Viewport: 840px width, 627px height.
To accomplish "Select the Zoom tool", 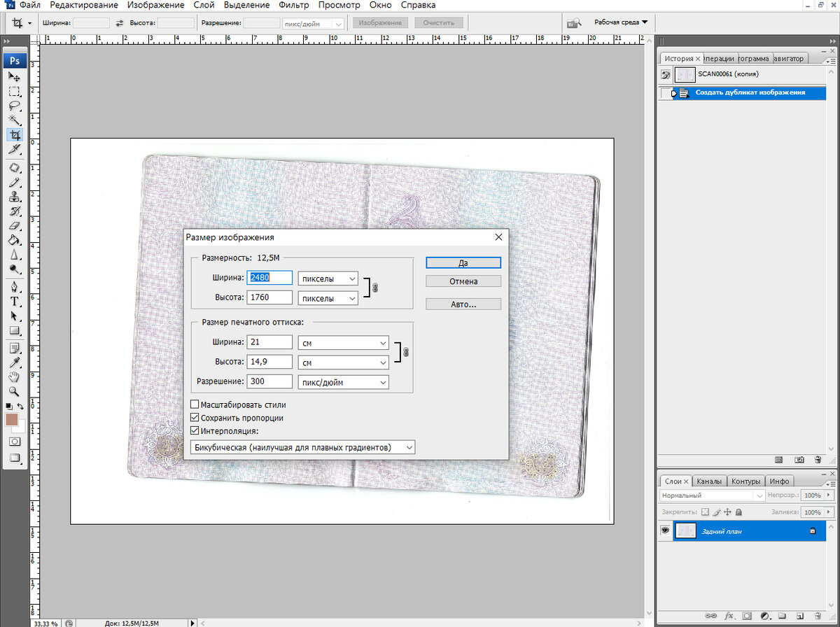I will [x=14, y=391].
